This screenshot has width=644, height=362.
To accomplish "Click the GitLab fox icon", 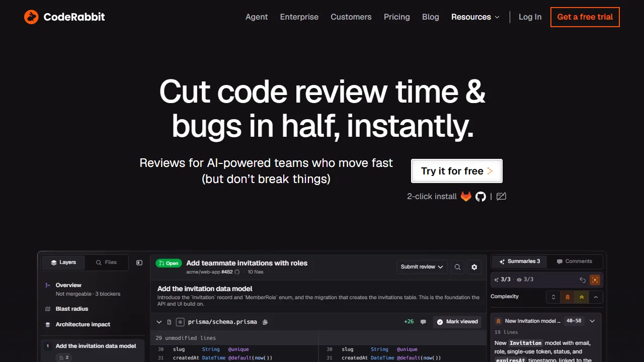I will (466, 196).
